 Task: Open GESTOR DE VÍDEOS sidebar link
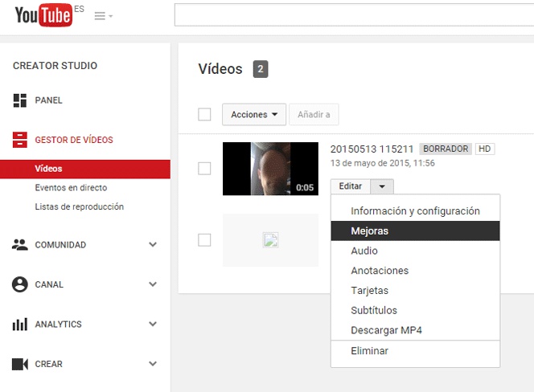pos(74,140)
